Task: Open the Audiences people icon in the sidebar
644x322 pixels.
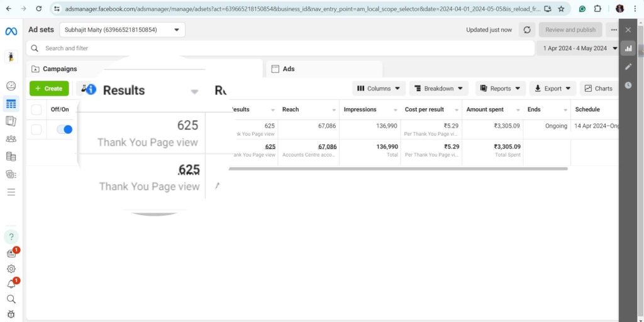Action: click(x=11, y=139)
